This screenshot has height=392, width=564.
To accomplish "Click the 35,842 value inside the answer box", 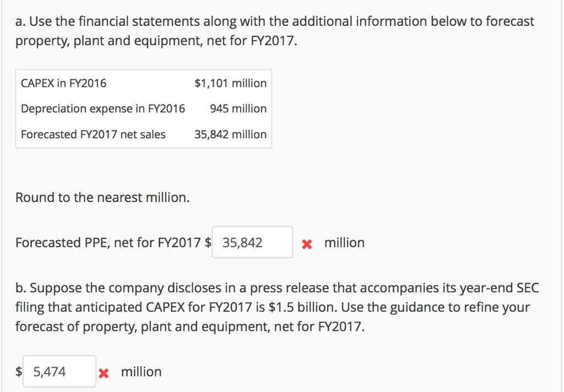I will 238,242.
